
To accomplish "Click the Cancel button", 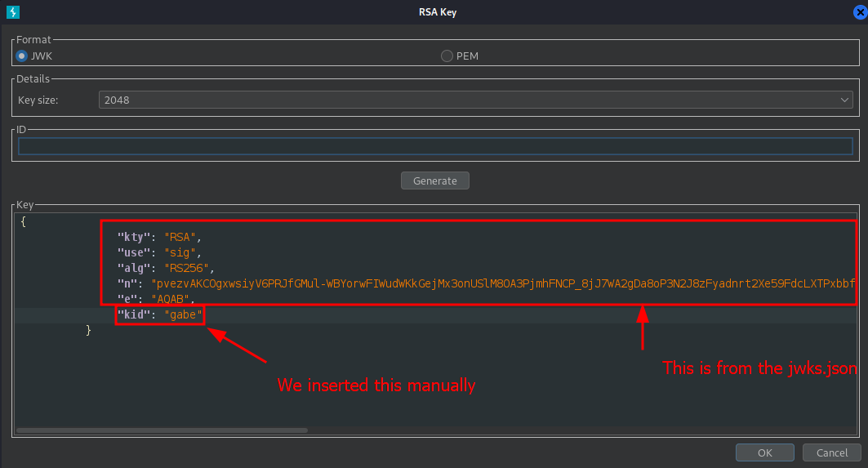I will [x=832, y=452].
